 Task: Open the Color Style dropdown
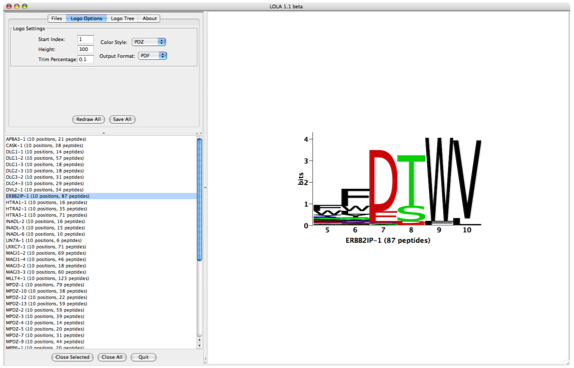click(x=149, y=42)
